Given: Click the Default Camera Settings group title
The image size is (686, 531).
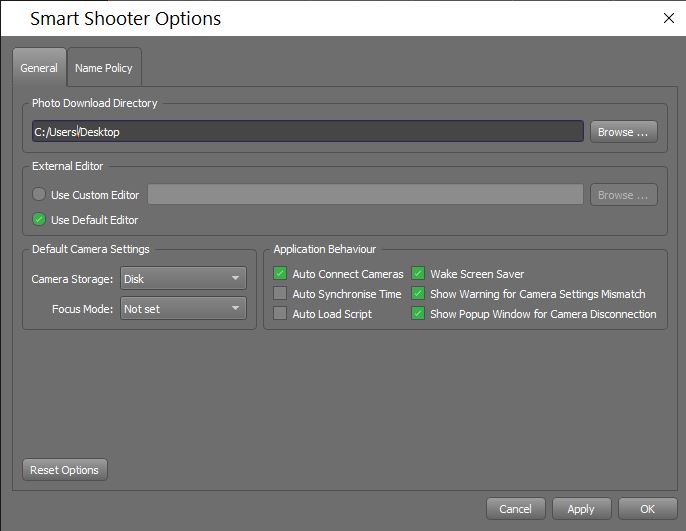Looking at the screenshot, I should tap(91, 249).
